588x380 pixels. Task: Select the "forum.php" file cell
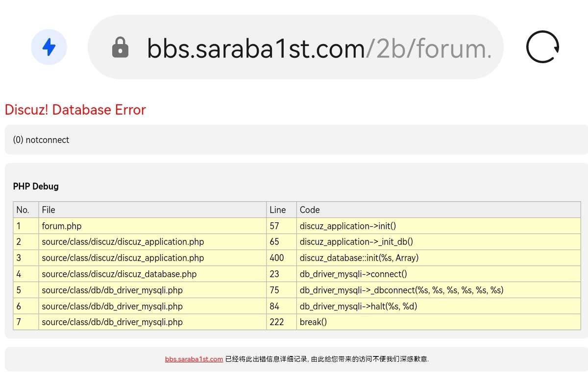click(x=152, y=226)
